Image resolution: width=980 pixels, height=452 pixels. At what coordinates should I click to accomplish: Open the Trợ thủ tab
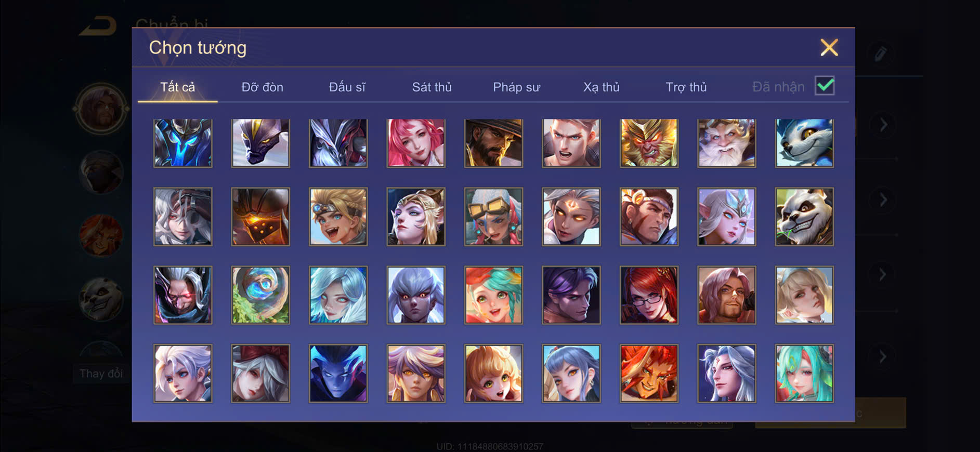[x=686, y=87]
